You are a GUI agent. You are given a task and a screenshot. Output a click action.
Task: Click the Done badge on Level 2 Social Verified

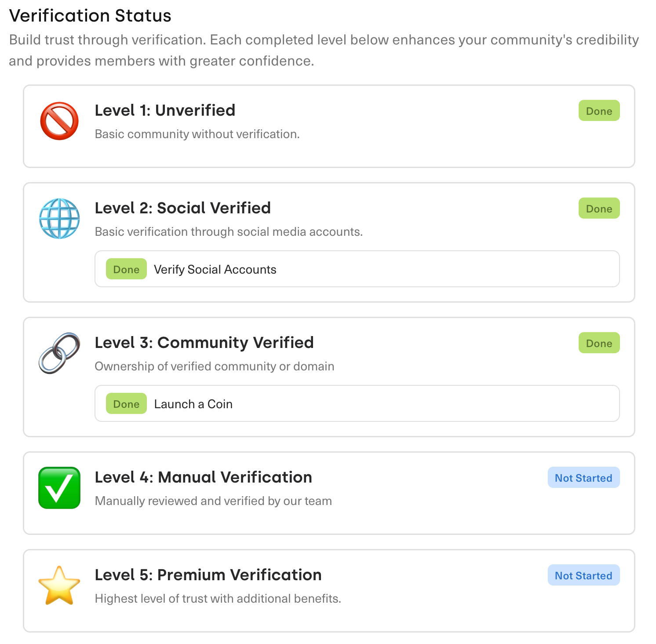599,209
